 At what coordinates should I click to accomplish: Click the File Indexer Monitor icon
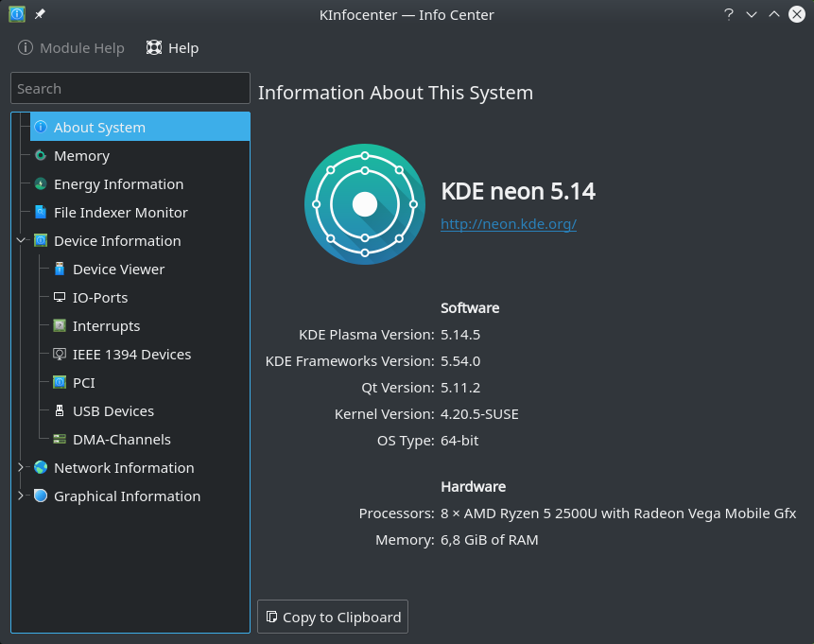click(x=41, y=212)
